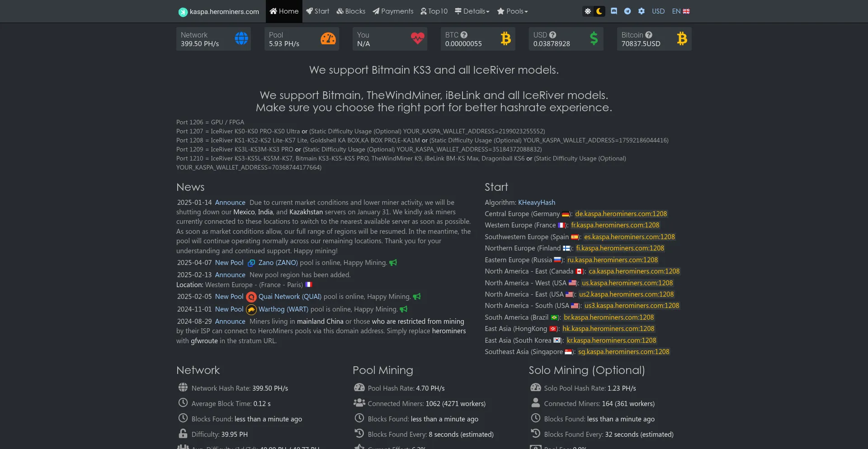The height and width of the screenshot is (449, 868).
Task: Select Brazil server br.kaspa.herominers.com:1208
Action: (609, 317)
